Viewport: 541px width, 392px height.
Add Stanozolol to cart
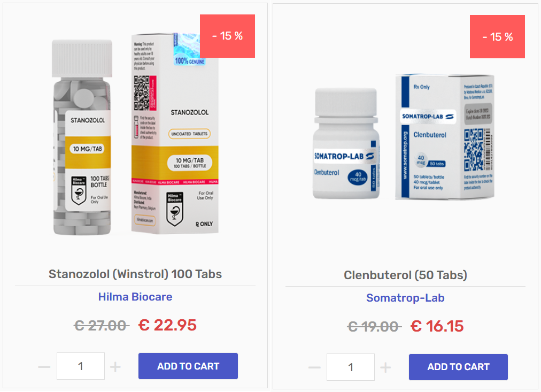(x=188, y=366)
